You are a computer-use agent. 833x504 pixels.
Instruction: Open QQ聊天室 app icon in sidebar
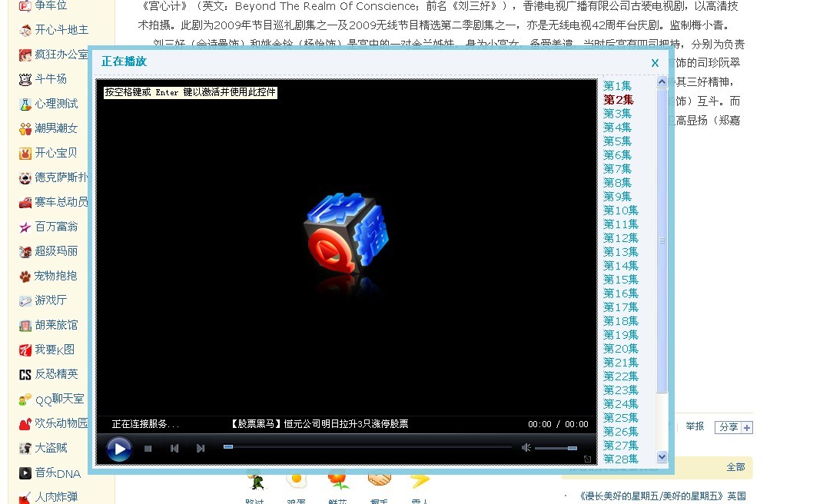click(25, 400)
